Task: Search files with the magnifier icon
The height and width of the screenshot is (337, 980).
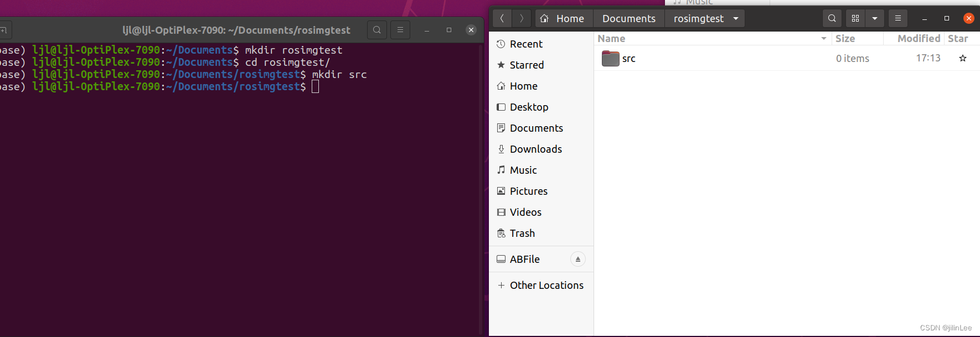Action: tap(832, 18)
